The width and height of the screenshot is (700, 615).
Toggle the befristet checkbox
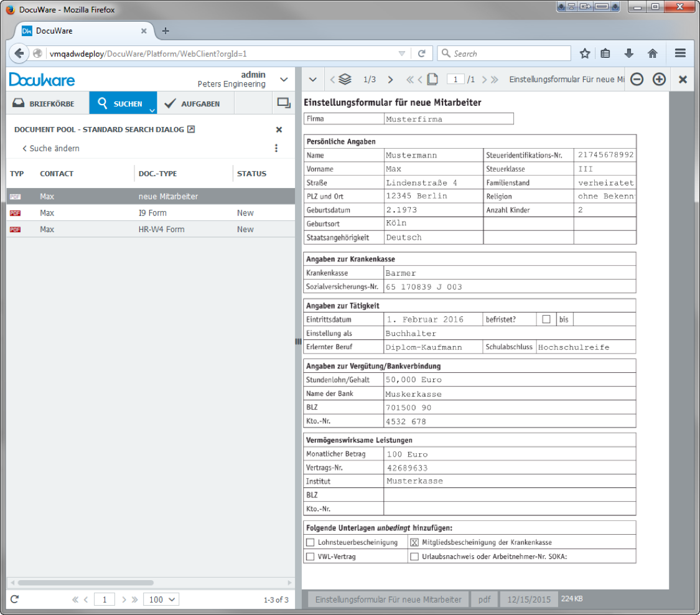[x=546, y=319]
